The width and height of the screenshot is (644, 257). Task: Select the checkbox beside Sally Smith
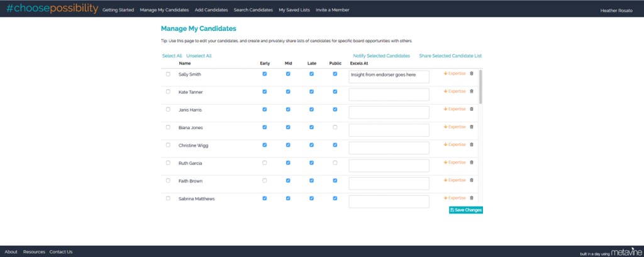pos(168,74)
